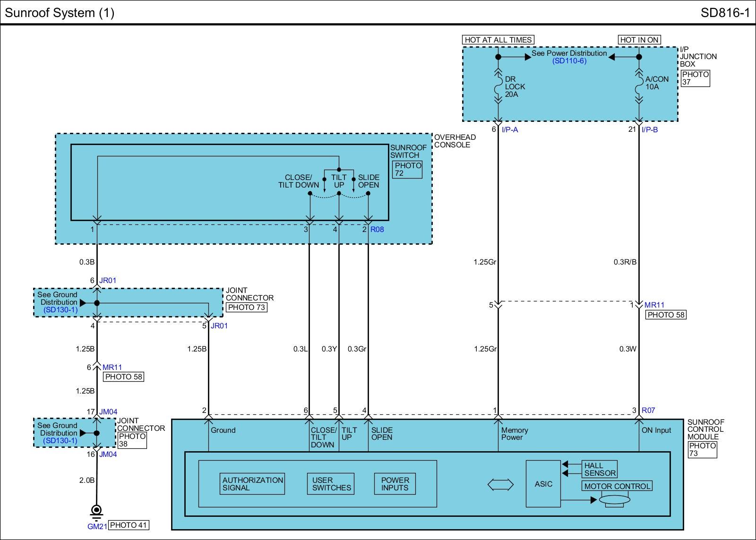
Task: Click the GM21 ground symbol
Action: [x=96, y=511]
